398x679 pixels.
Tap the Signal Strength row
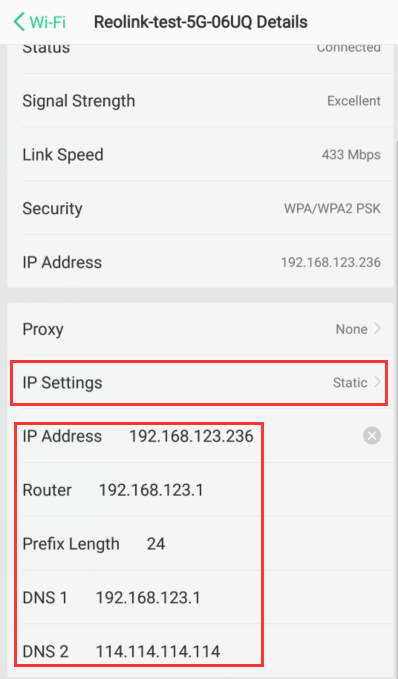201,101
